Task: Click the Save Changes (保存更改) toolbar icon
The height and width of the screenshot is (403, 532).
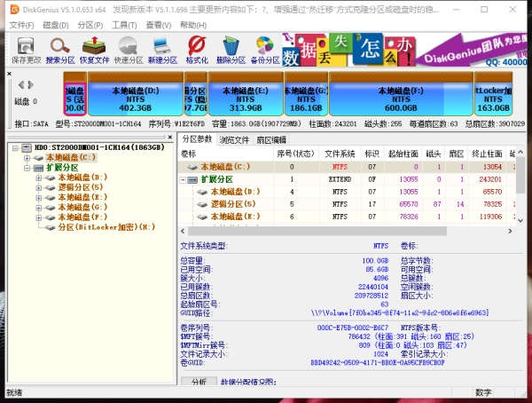Action: point(26,50)
